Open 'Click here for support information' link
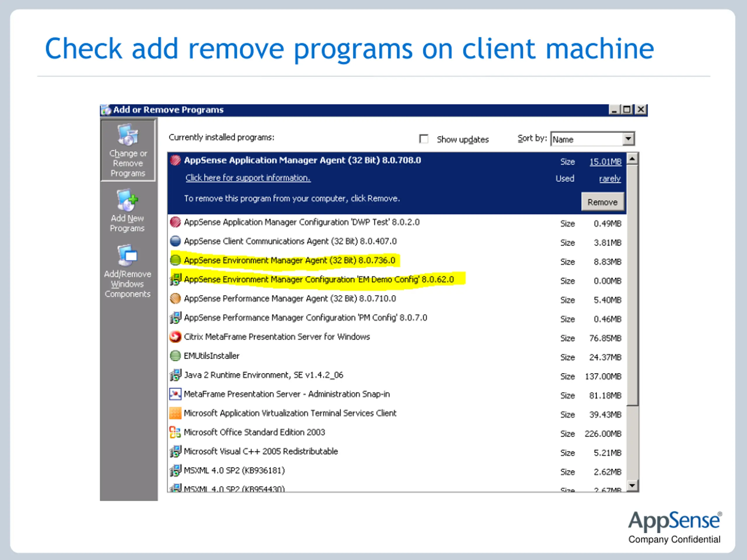The height and width of the screenshot is (560, 747). [248, 178]
